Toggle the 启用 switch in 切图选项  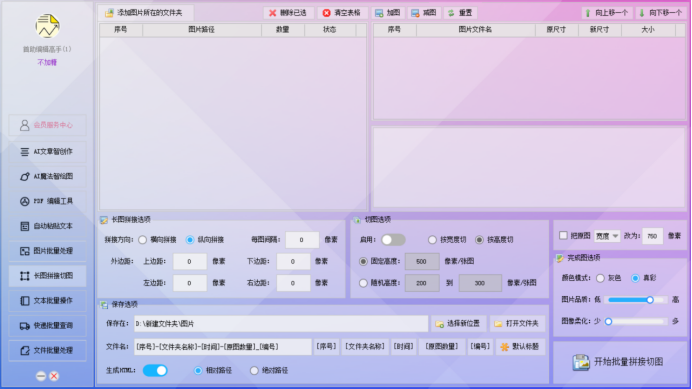point(393,240)
